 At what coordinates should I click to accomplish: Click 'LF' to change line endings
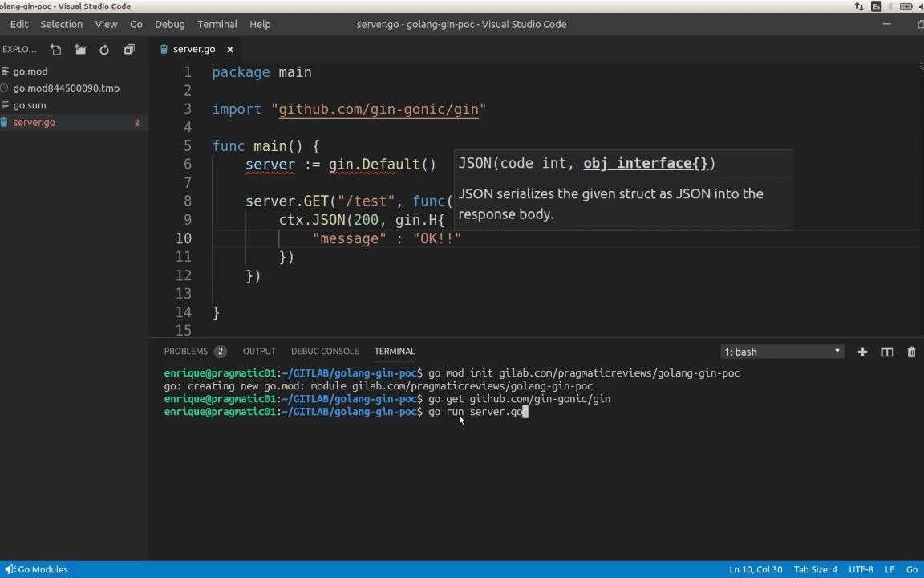pos(889,569)
